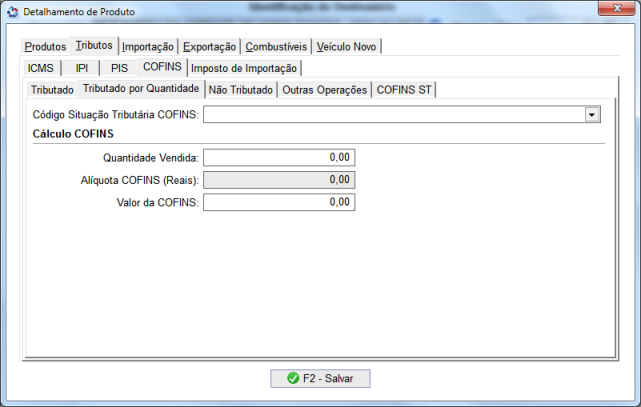Switch to the Exportação tab
This screenshot has width=641, height=407.
(x=209, y=47)
